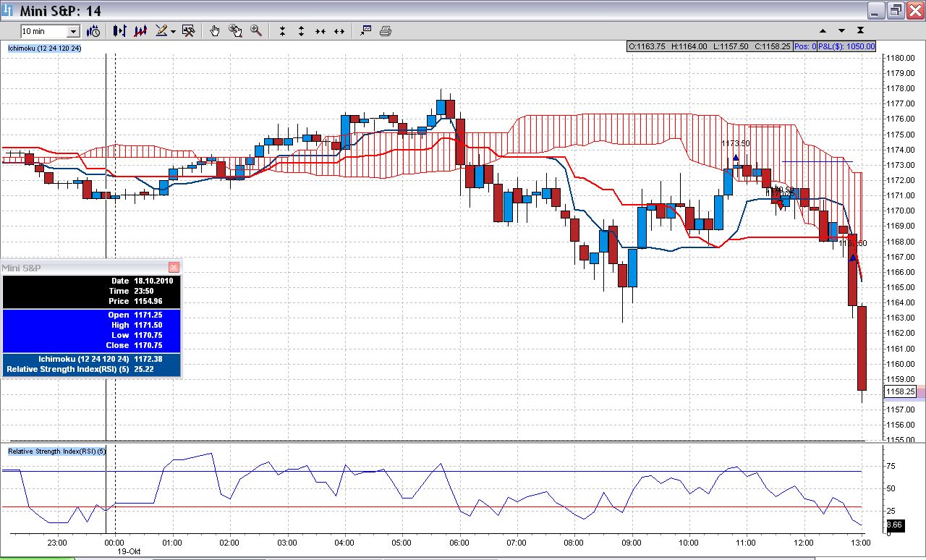This screenshot has width=926, height=560.
Task: Open chart properties hammer icon
Action: pos(189,31)
